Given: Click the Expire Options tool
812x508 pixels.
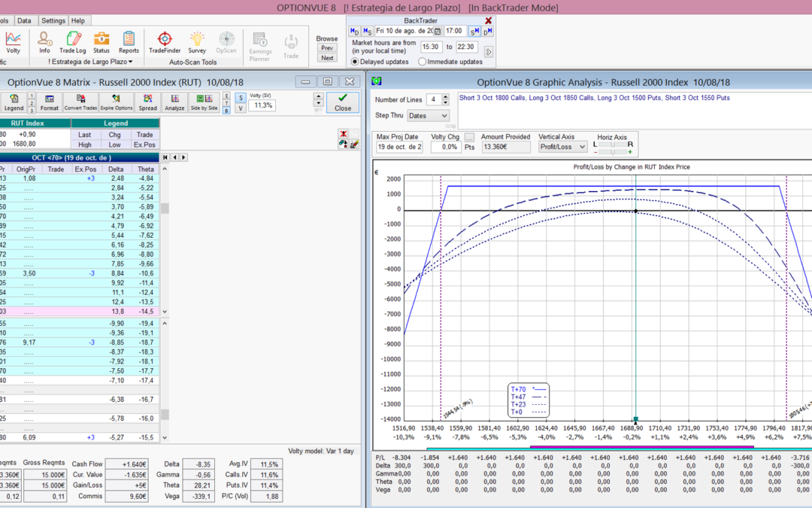Looking at the screenshot, I should pos(117,102).
